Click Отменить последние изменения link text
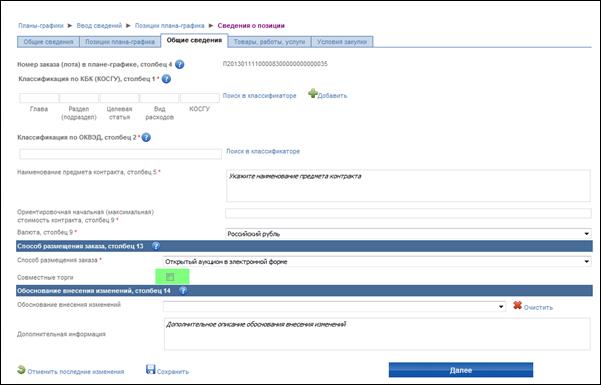Screen dimensions: 601x385 [76, 372]
